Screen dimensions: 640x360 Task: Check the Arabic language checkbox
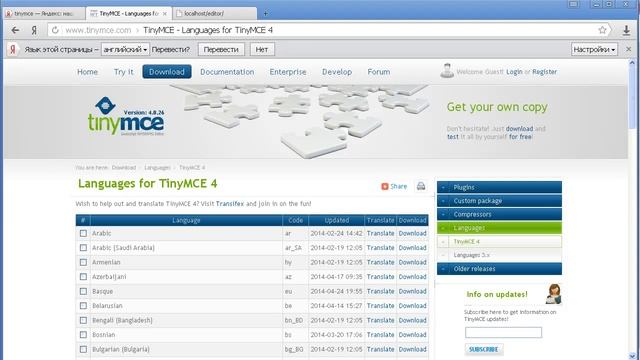83,233
